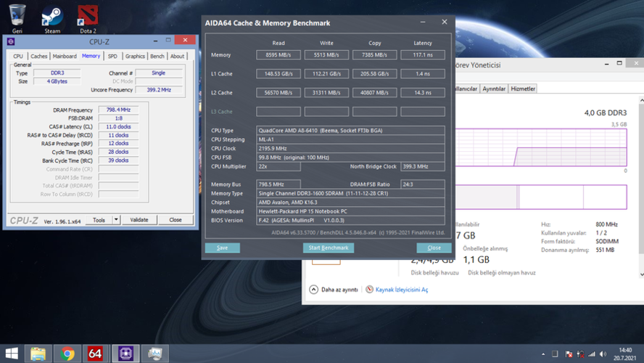644x363 pixels.
Task: Click the CPU Clock field 2195.9 MHz
Action: pos(350,148)
